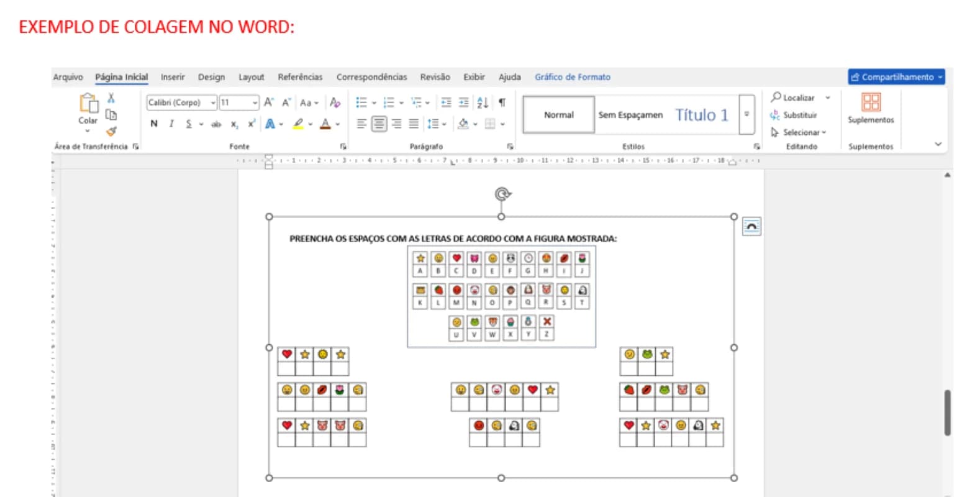Expand the styles gallery arrow

point(746,114)
